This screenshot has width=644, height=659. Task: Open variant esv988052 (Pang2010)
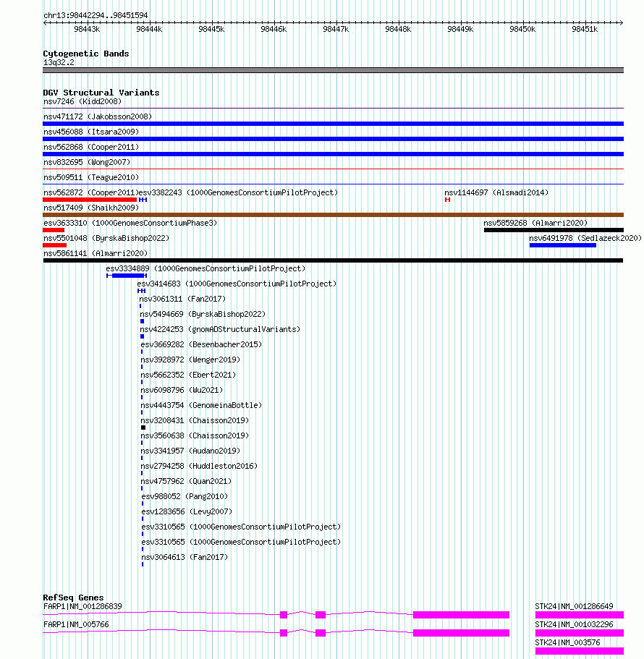click(x=185, y=496)
